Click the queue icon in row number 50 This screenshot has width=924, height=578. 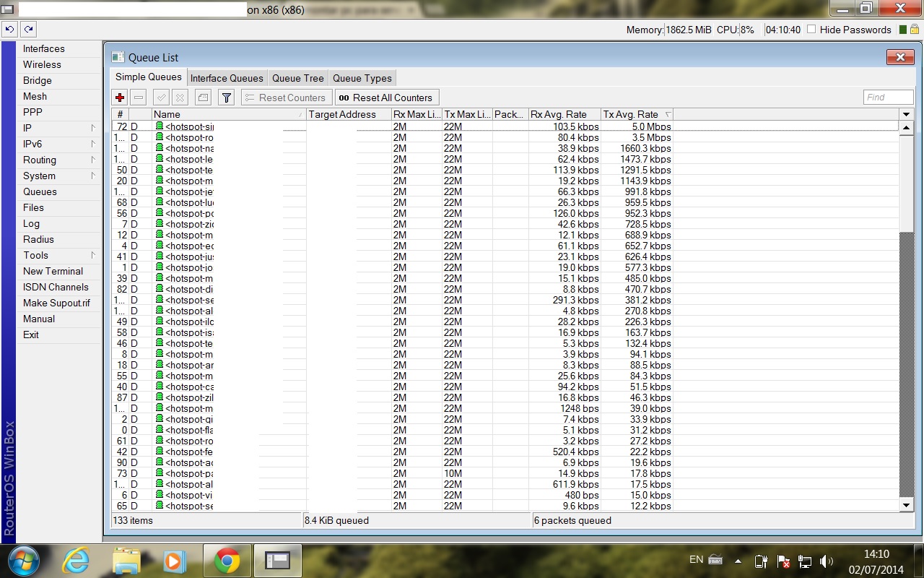tap(160, 170)
